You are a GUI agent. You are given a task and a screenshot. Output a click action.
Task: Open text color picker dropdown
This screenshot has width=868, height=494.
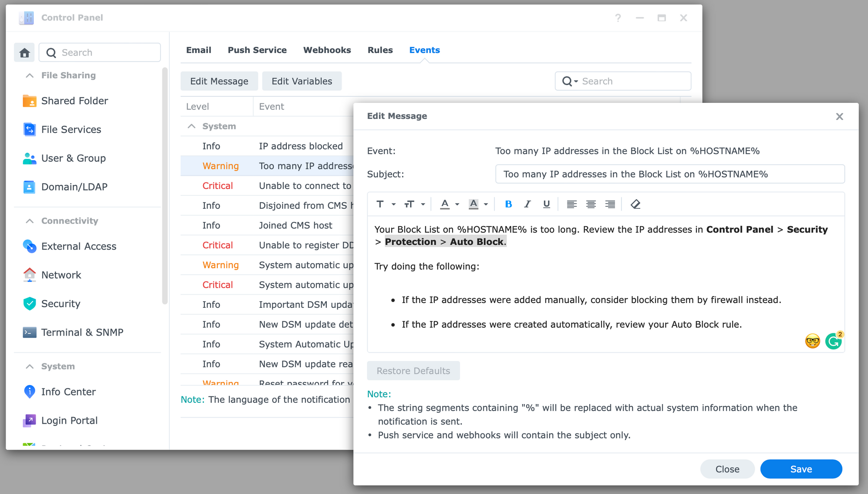[x=450, y=204]
